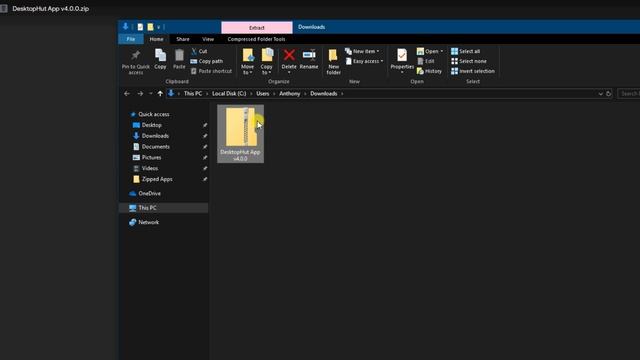Select OneDrive in navigation pane

tap(149, 193)
